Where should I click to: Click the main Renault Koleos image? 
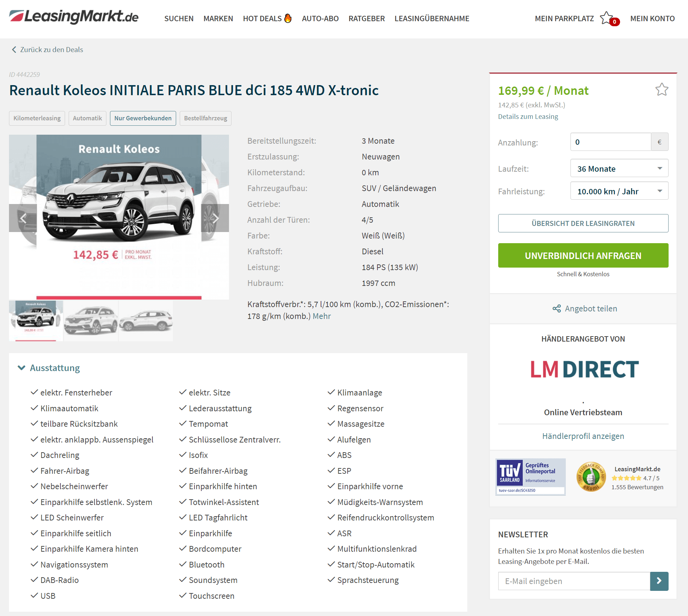tap(119, 217)
